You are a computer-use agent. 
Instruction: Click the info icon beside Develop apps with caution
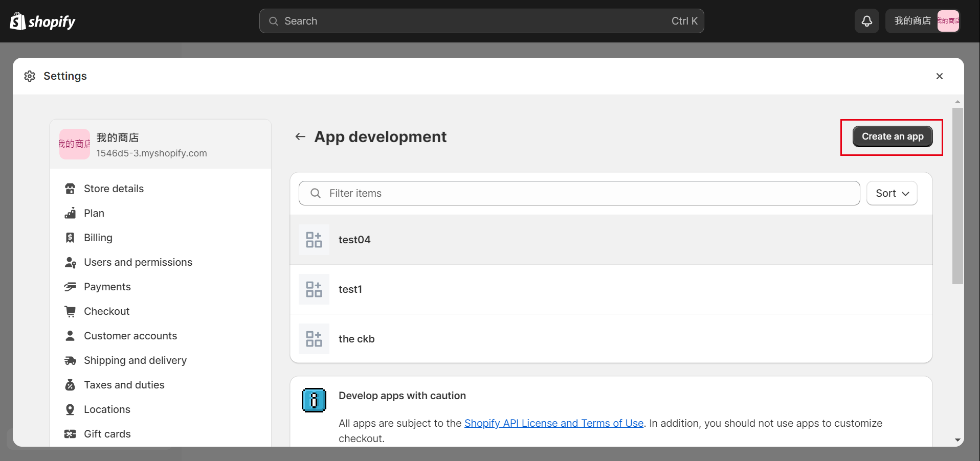[314, 400]
